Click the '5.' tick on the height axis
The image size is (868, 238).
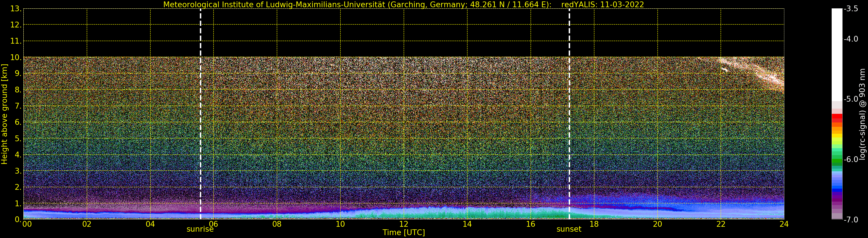click(18, 138)
